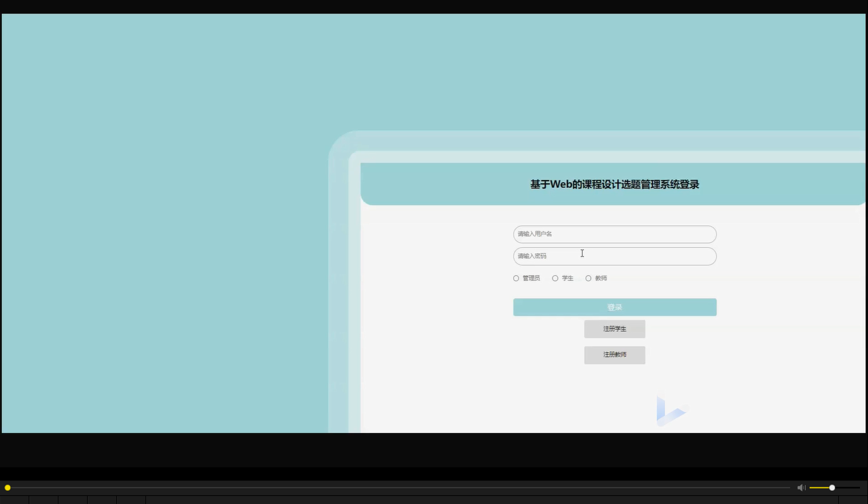The image size is (868, 504).
Task: Focus the password field 请输入密码
Action: point(614,256)
